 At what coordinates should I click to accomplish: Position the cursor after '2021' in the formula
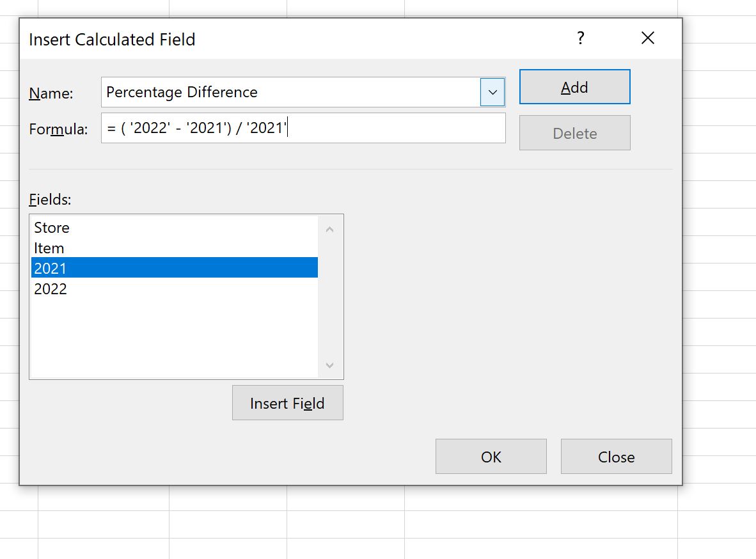[x=287, y=129]
